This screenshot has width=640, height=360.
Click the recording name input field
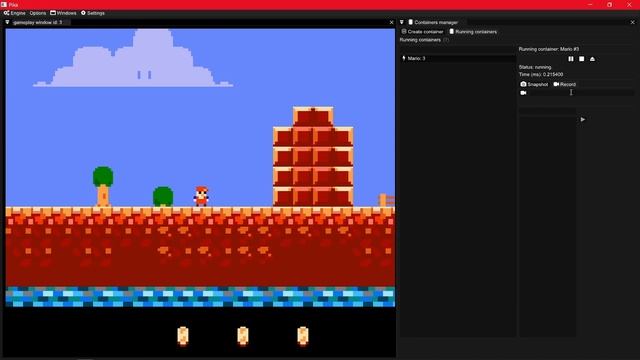[582, 93]
